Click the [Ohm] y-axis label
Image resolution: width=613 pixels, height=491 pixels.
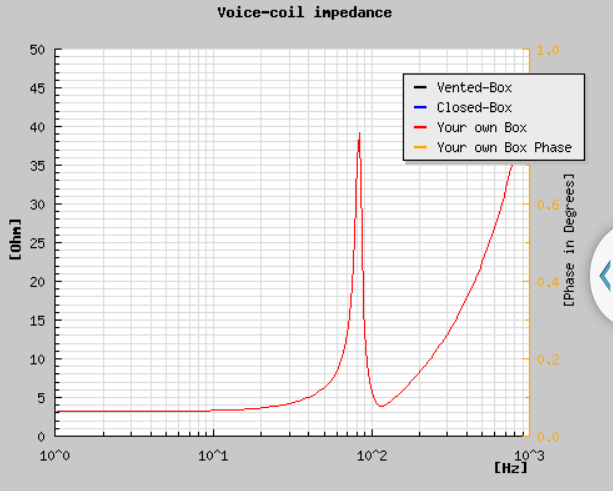click(x=16, y=239)
